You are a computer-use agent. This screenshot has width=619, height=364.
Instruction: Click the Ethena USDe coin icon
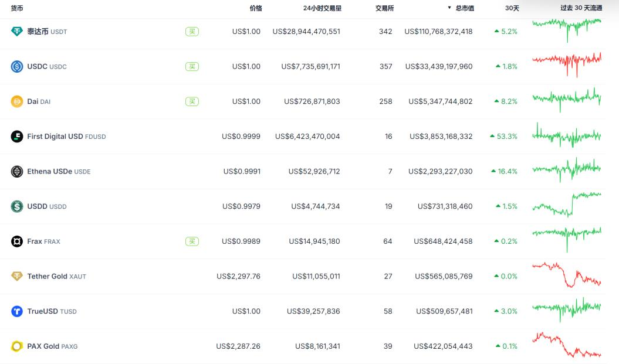pos(17,171)
